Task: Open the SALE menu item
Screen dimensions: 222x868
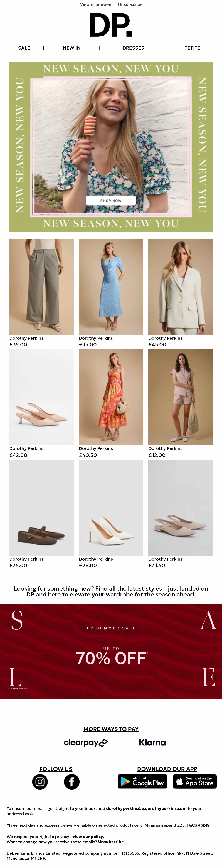Action: [24, 48]
